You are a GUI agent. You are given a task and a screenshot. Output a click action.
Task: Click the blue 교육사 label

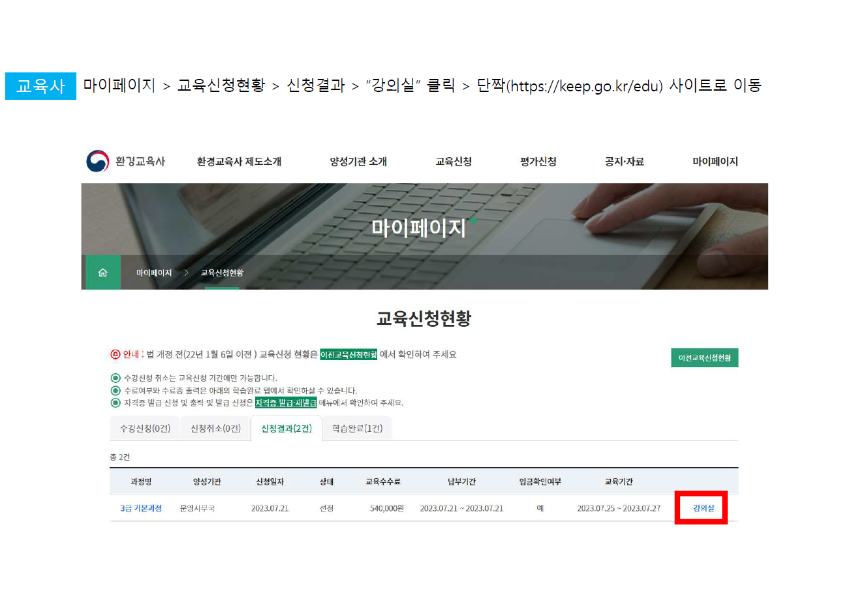click(40, 86)
